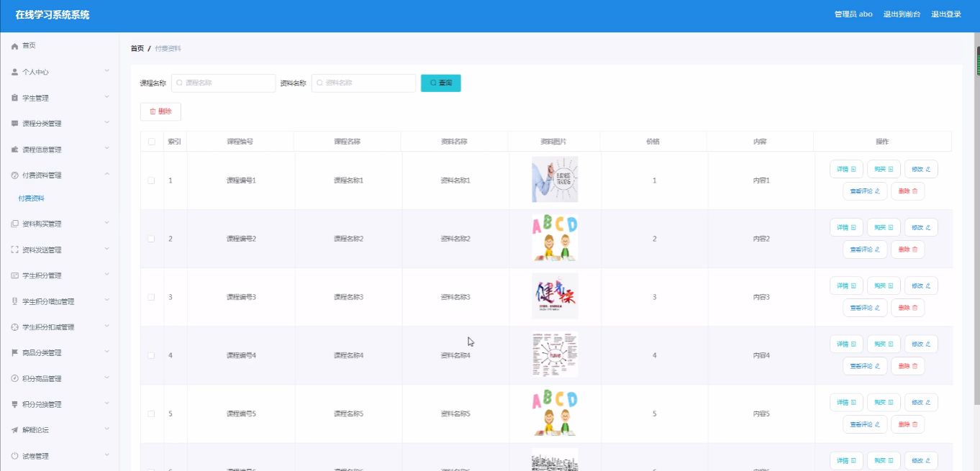Image resolution: width=980 pixels, height=471 pixels.
Task: Open 详情 for 课程名称1 row
Action: click(x=846, y=169)
